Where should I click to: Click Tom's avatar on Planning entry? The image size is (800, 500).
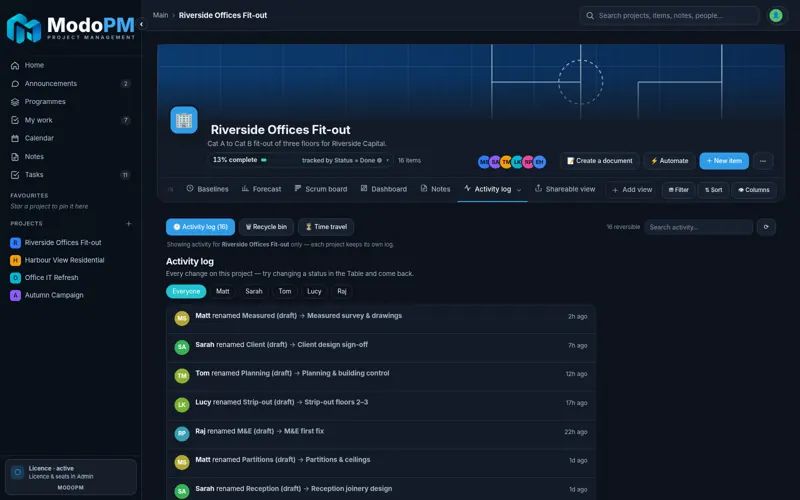182,376
